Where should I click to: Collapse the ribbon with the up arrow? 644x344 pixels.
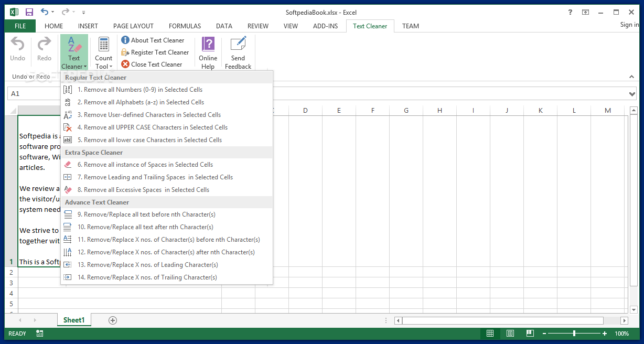pos(632,77)
